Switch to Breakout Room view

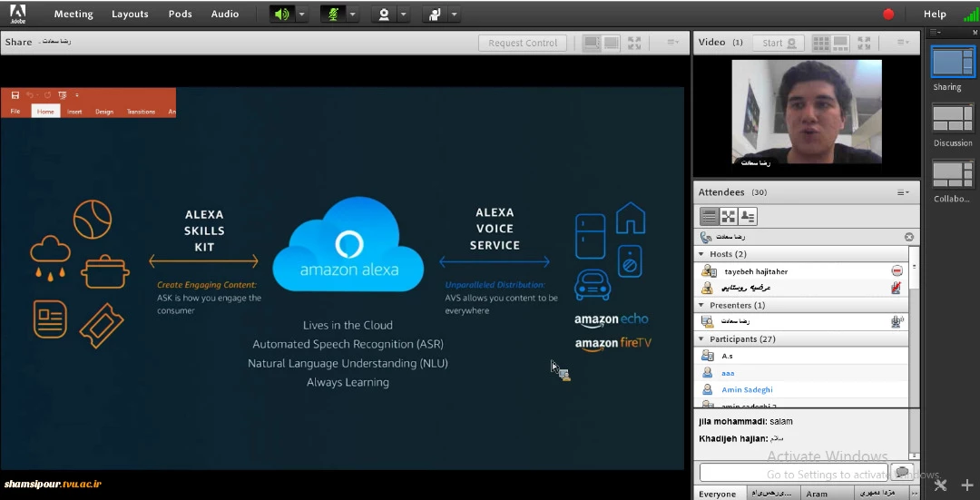728,216
